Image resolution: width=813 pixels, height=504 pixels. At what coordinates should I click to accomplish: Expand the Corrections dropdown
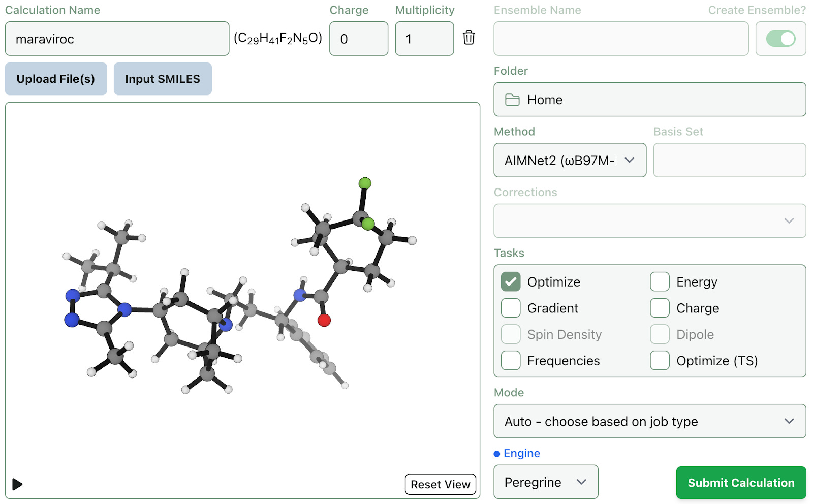(649, 220)
